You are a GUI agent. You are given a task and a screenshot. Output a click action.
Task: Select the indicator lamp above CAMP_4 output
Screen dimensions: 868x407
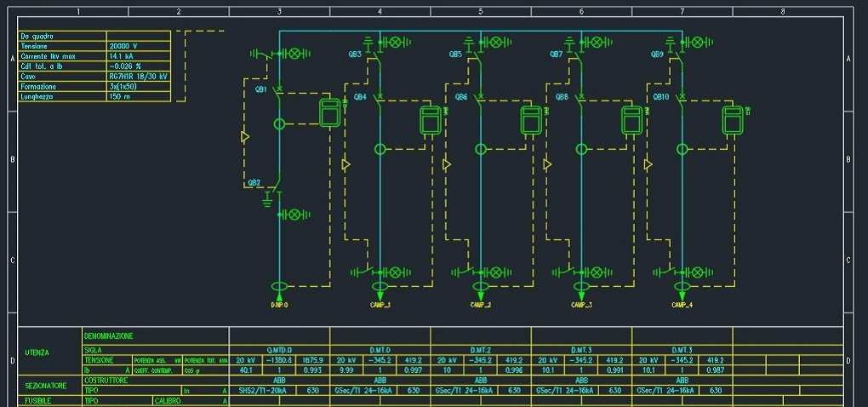[698, 272]
